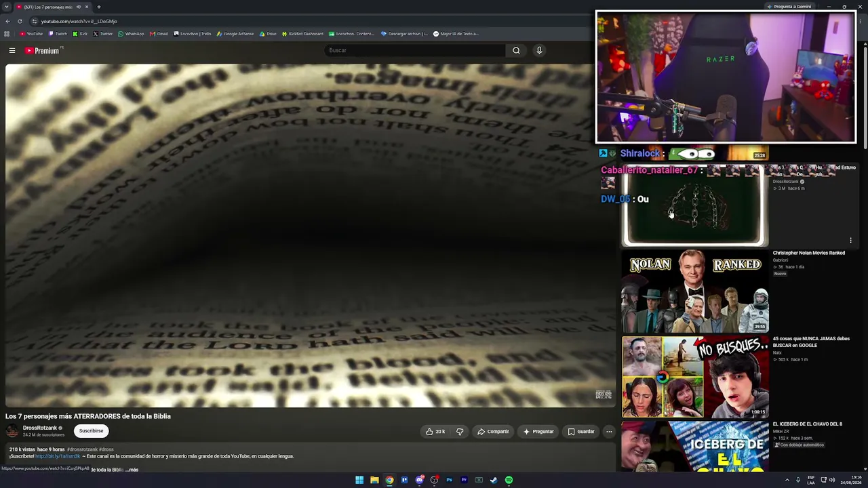The height and width of the screenshot is (488, 868).
Task: Subscribe to DrossRotzank with Suscribirse
Action: point(91,430)
